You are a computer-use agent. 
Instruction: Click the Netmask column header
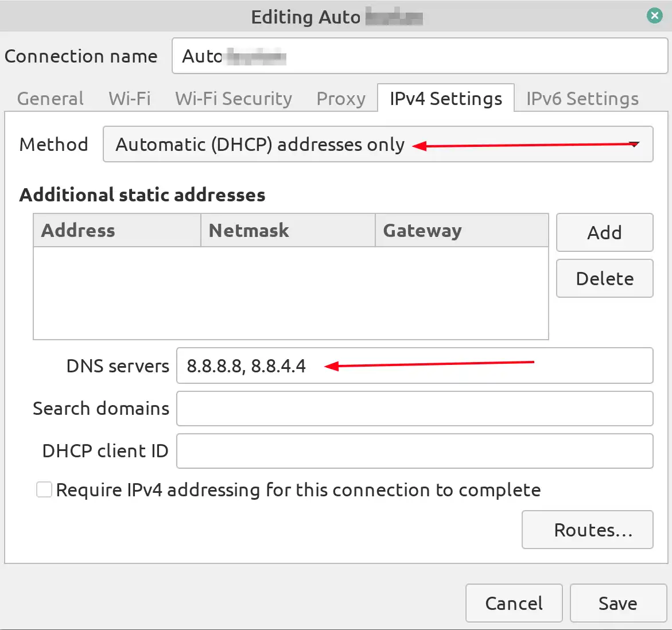coord(288,231)
